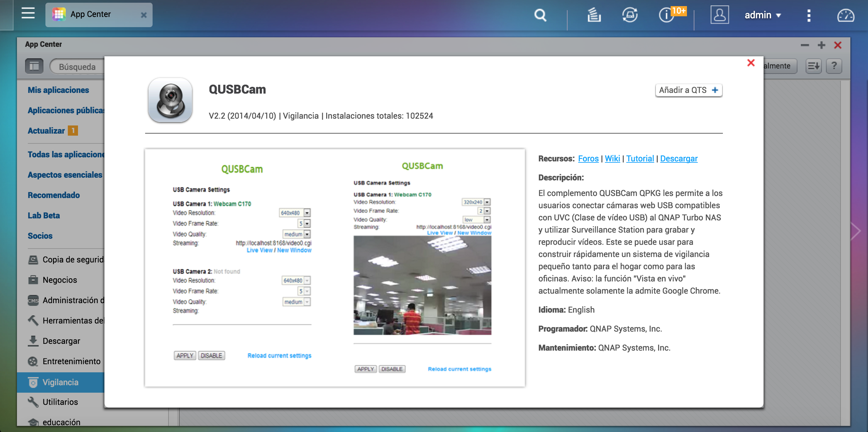
Task: Select Recomendado category
Action: (x=54, y=195)
